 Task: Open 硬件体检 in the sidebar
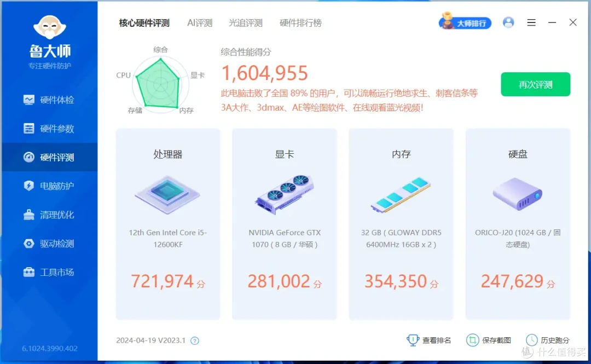click(x=49, y=100)
